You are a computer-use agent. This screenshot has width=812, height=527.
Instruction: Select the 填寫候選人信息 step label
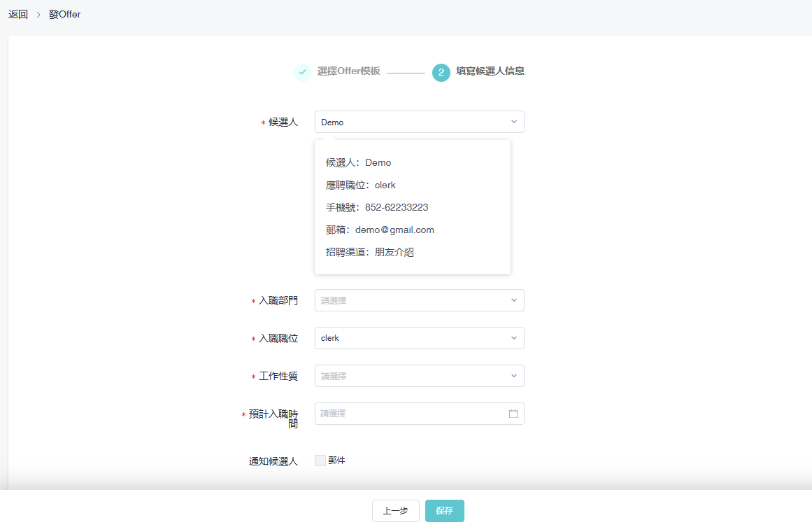click(x=490, y=71)
